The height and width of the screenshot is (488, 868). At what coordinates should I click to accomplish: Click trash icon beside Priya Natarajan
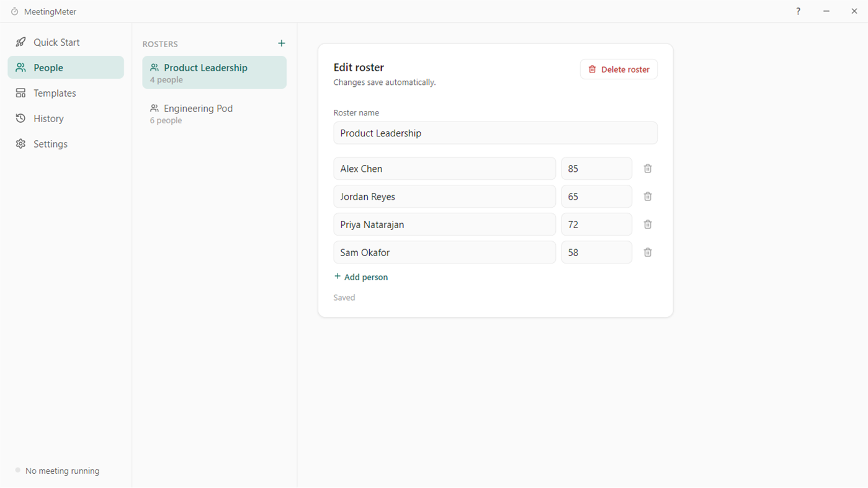pyautogui.click(x=648, y=224)
